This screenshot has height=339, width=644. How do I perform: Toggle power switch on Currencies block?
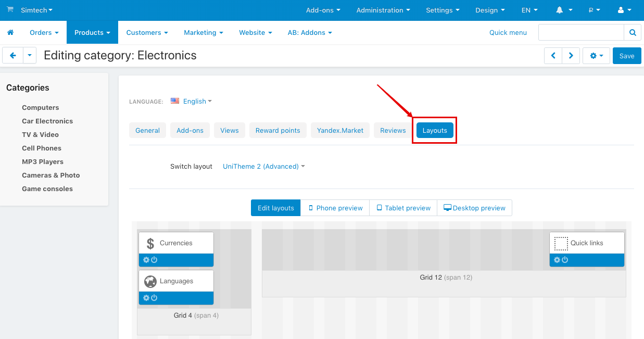tap(154, 260)
